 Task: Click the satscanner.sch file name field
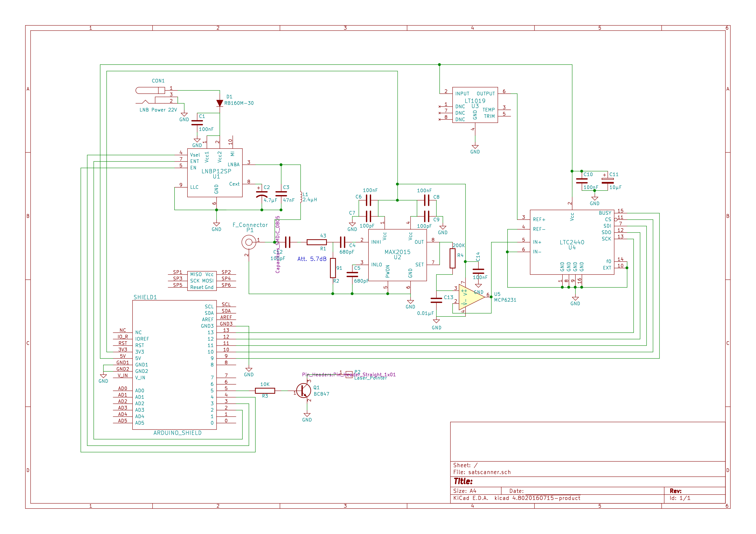[489, 472]
